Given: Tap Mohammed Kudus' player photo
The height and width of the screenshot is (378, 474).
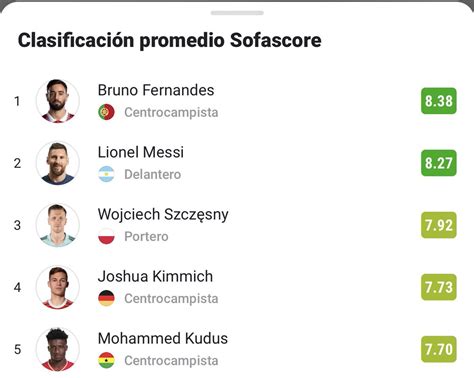Looking at the screenshot, I should pos(58,349).
